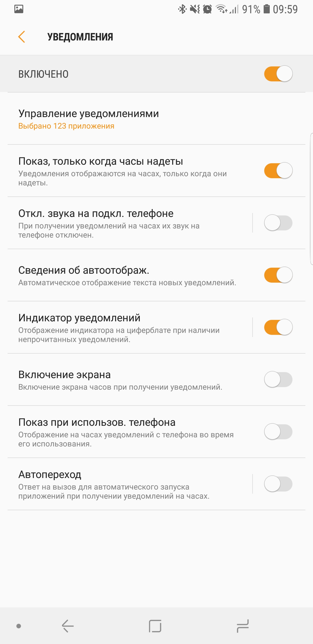This screenshot has height=644, width=313.
Task: Turn off Индикатор уведомлений switch
Action: pyautogui.click(x=278, y=327)
